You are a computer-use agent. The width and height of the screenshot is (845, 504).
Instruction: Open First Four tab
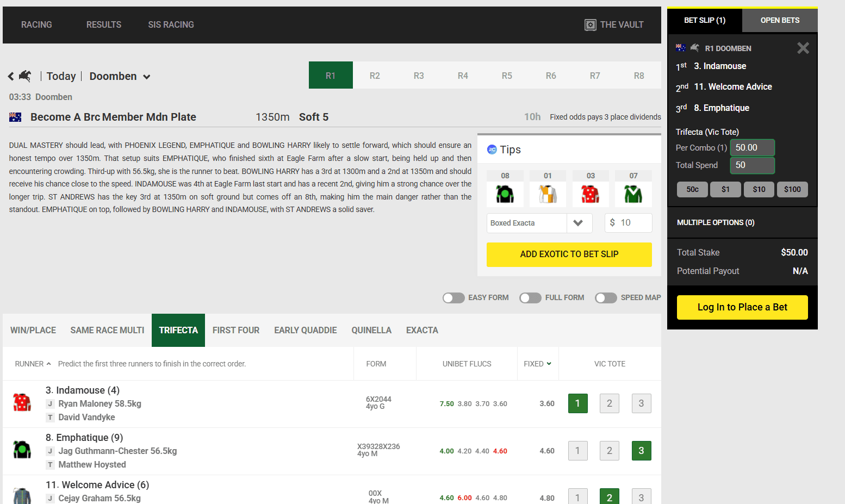click(x=236, y=330)
